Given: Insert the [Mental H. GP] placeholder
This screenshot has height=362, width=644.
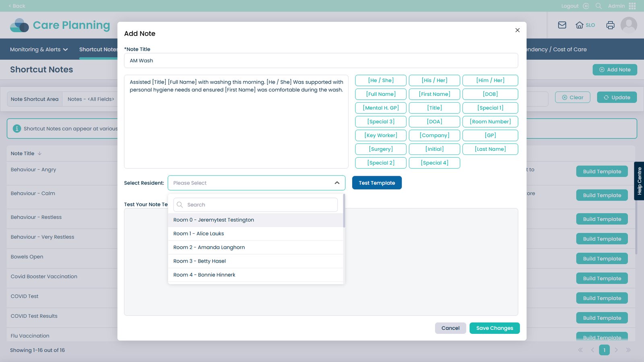Looking at the screenshot, I should coord(381,108).
